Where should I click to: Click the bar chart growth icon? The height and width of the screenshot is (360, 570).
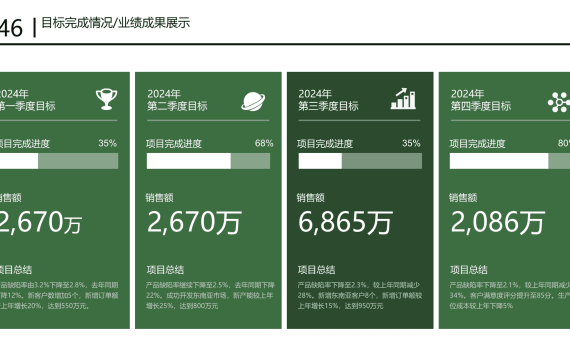point(404,99)
